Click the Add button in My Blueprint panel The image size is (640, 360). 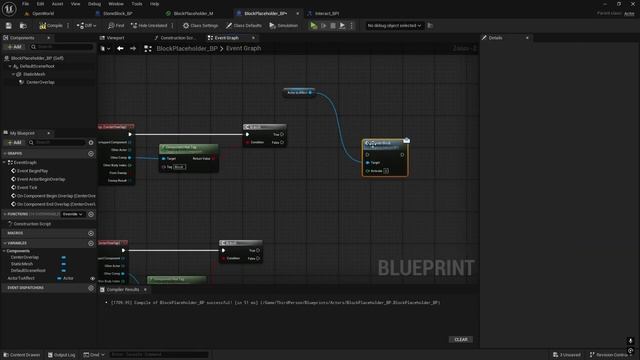(x=14, y=142)
